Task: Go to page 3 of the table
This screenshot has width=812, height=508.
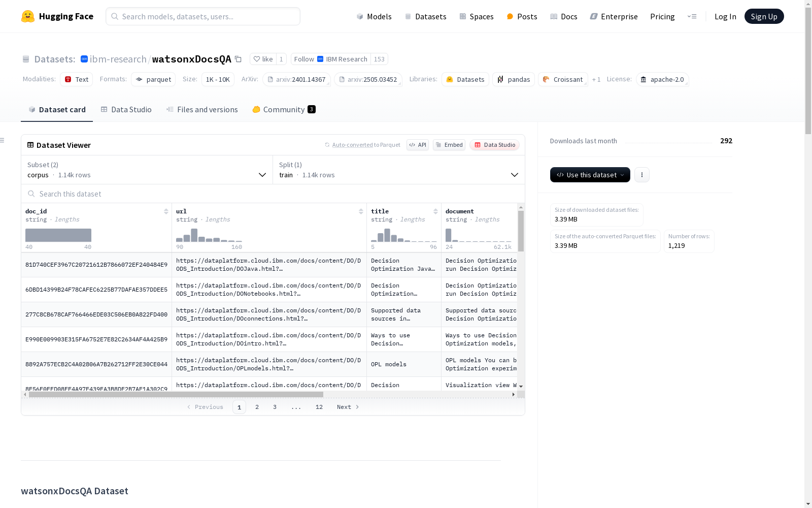Action: 275,407
